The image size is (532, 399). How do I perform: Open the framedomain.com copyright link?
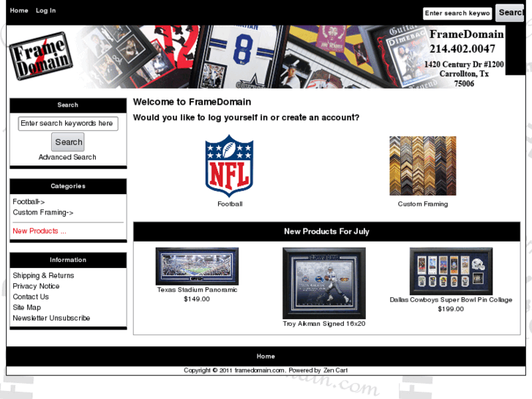coord(260,370)
